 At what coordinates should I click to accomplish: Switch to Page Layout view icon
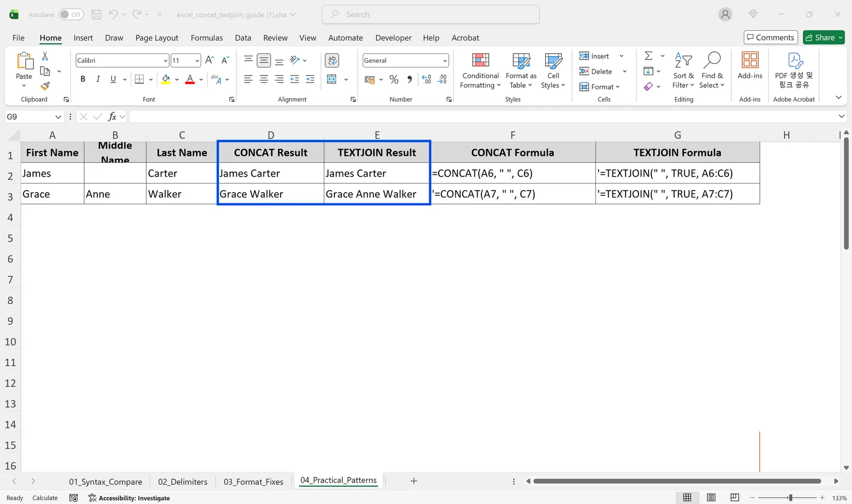pyautogui.click(x=711, y=498)
